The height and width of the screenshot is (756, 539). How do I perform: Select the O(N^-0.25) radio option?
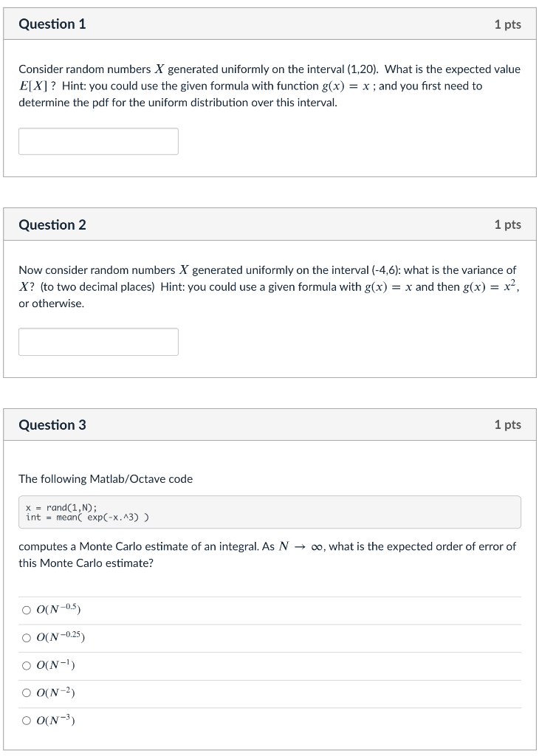[x=26, y=636]
